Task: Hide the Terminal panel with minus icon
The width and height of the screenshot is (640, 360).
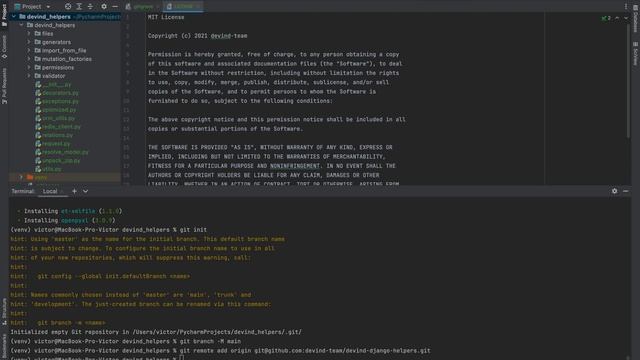Action: pos(626,191)
